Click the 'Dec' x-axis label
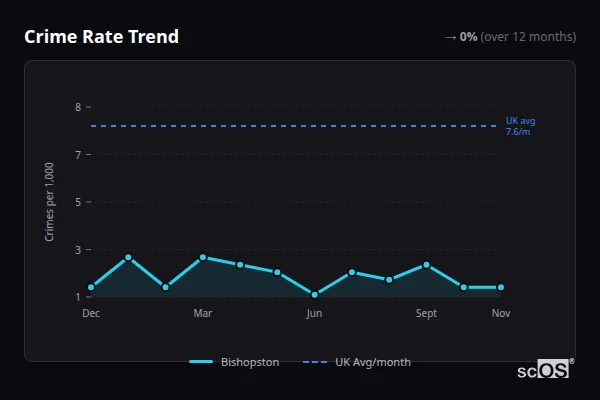This screenshot has width=600, height=400. 91,313
